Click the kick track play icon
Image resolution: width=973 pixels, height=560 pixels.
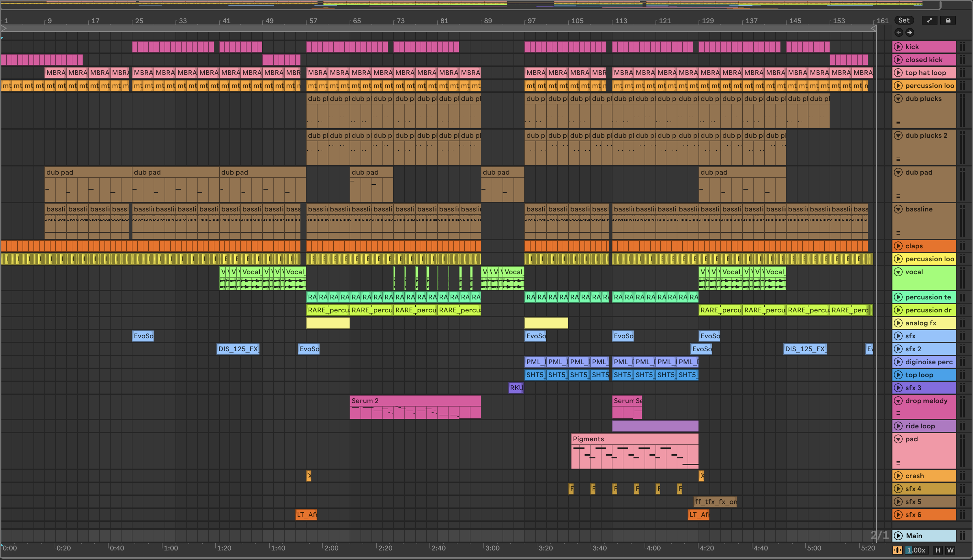[898, 46]
